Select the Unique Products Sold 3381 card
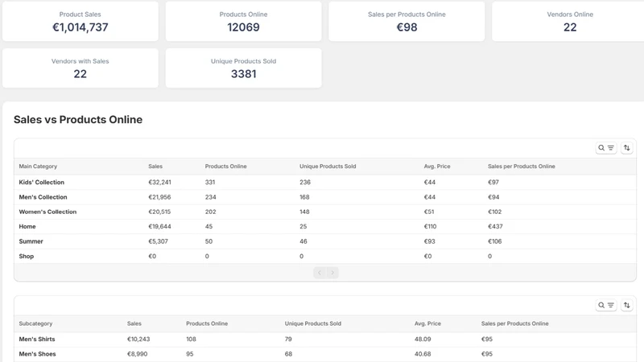 click(244, 68)
